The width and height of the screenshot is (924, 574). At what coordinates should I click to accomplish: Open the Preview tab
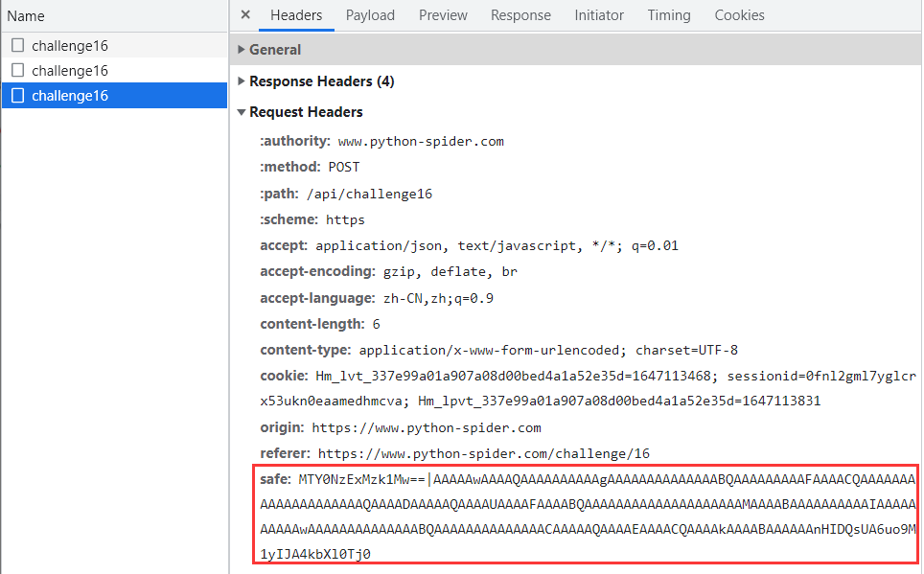click(x=443, y=15)
